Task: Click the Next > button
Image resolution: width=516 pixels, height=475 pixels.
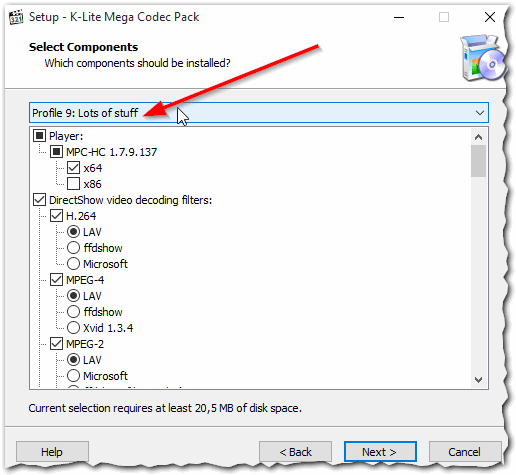Action: click(x=380, y=452)
